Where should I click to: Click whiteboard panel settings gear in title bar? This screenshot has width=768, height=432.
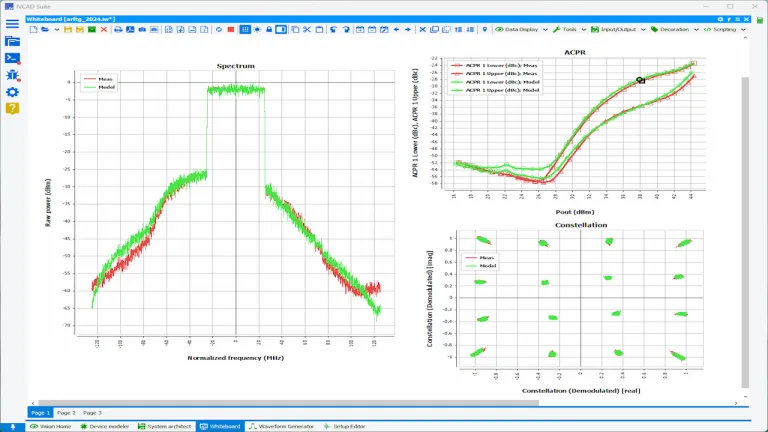(720, 19)
